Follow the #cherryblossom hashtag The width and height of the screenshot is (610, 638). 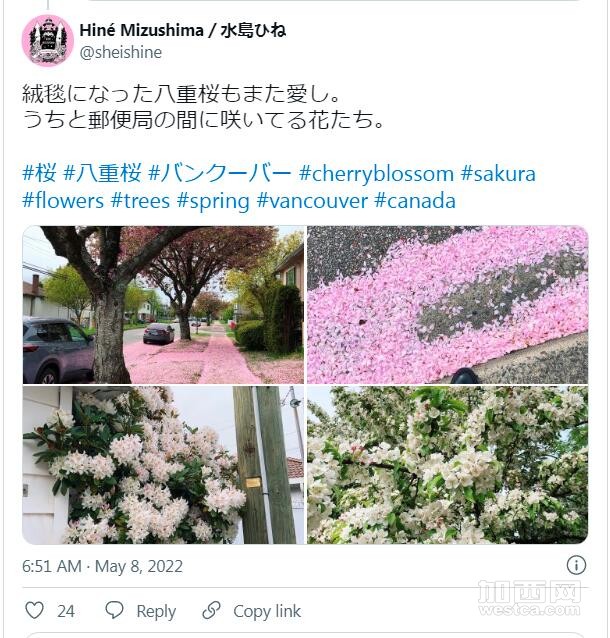click(x=376, y=174)
